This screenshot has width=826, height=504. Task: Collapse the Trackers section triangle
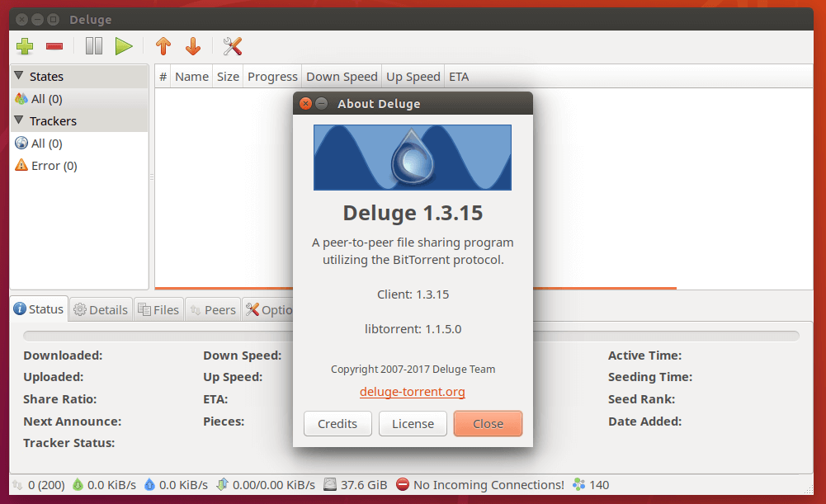click(19, 120)
